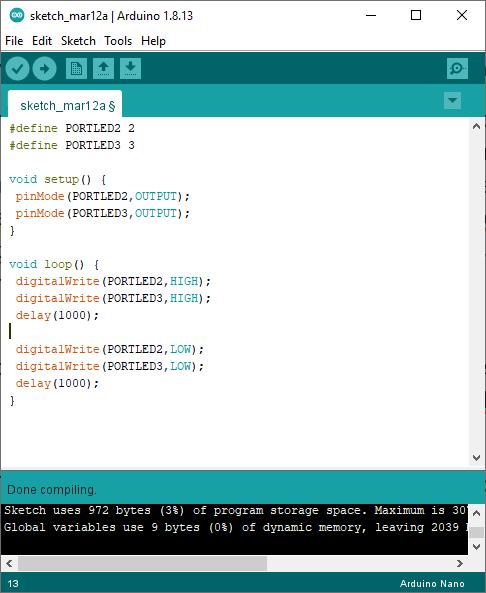Create a new sketch with New icon
486x593 pixels.
[x=76, y=68]
